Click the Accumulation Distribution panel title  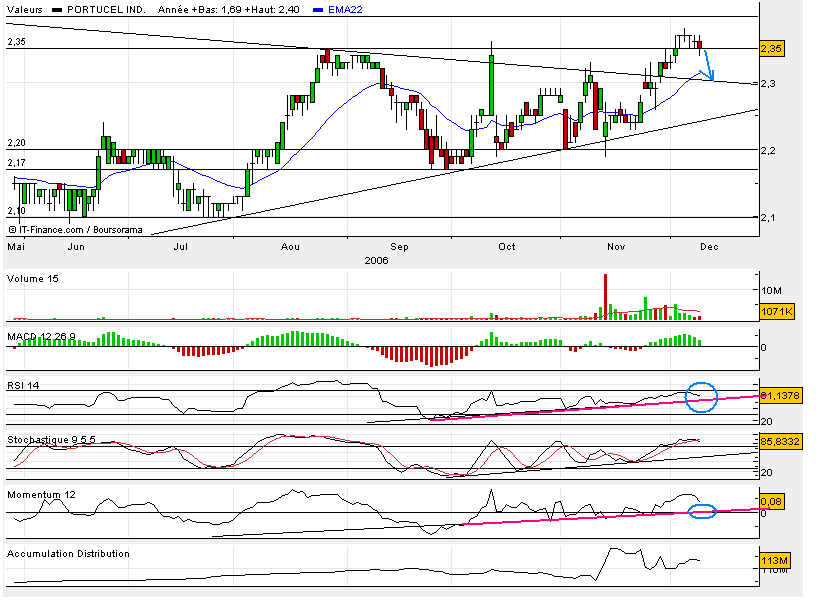point(68,554)
